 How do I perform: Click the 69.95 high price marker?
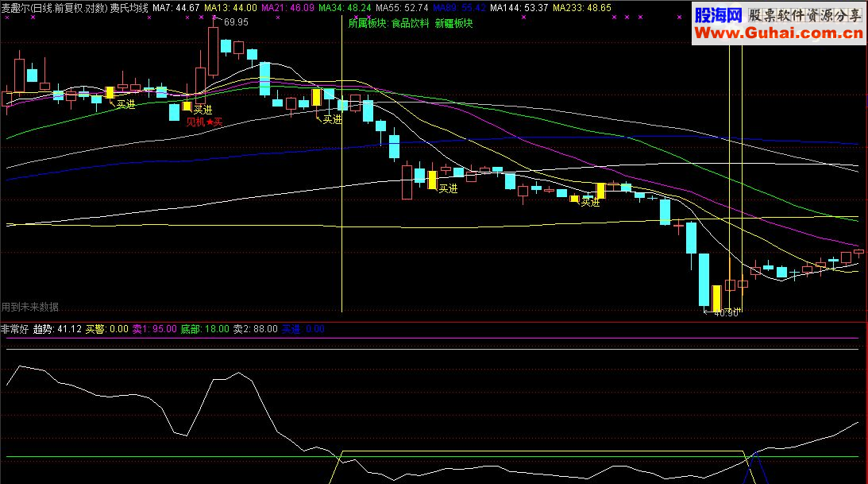[x=237, y=22]
